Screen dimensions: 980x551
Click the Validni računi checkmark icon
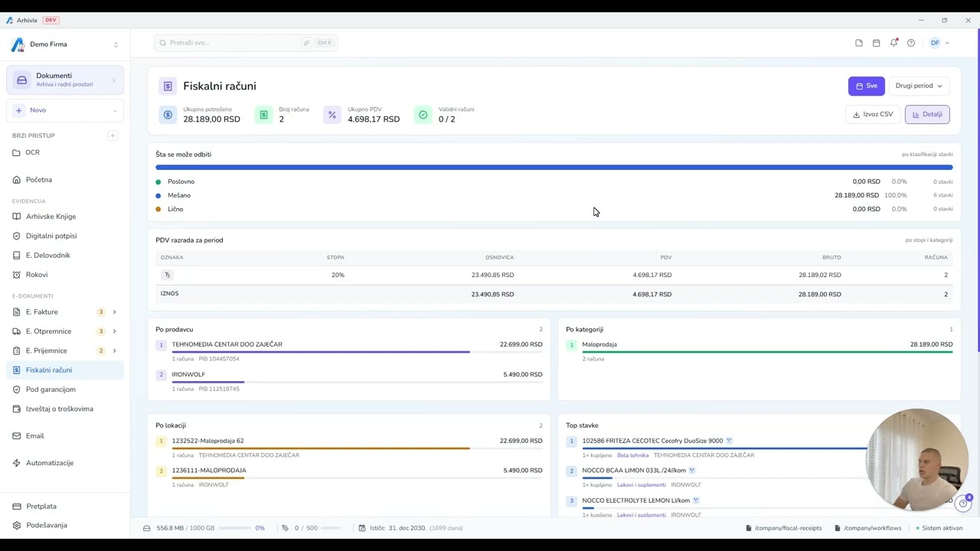click(x=423, y=115)
